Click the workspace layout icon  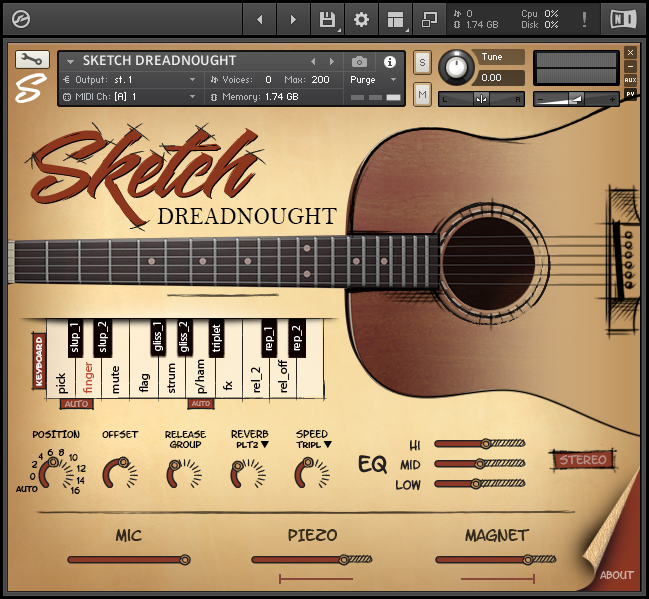pyautogui.click(x=395, y=19)
